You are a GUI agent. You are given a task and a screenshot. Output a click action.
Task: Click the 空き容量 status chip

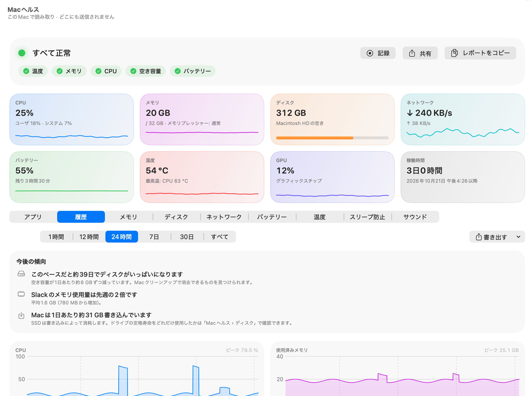146,71
